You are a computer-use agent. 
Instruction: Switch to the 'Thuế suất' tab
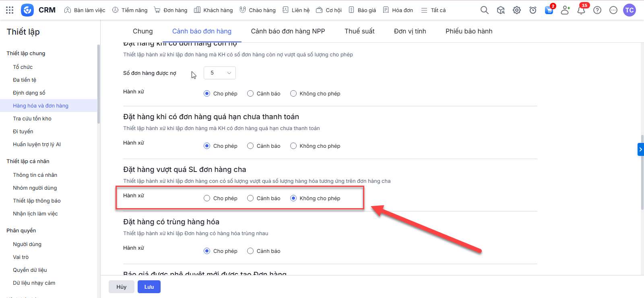pyautogui.click(x=359, y=31)
